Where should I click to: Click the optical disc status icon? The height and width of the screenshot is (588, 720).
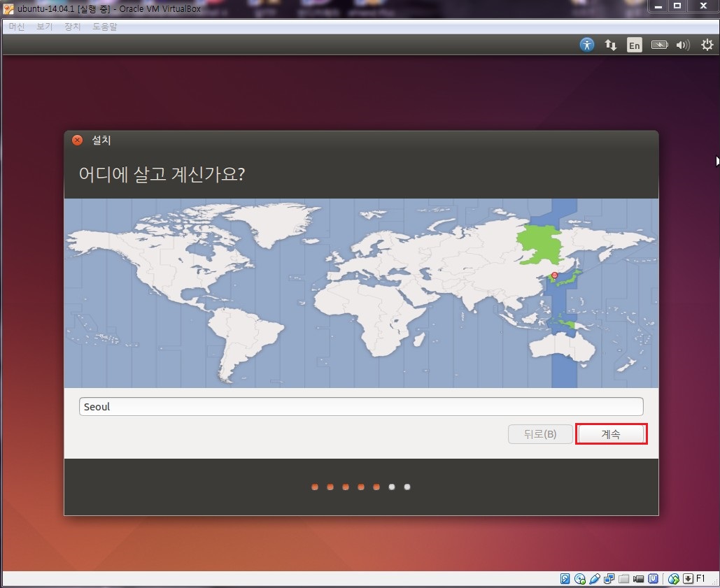coord(580,579)
